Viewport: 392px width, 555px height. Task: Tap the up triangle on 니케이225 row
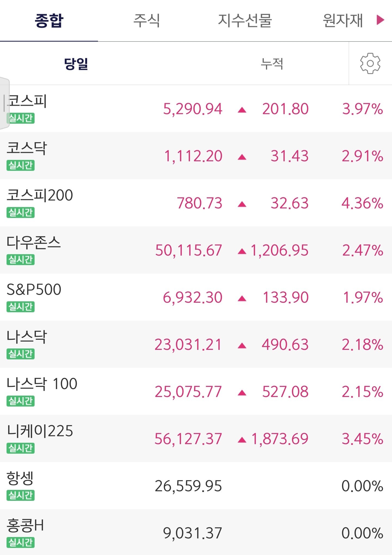tap(242, 440)
